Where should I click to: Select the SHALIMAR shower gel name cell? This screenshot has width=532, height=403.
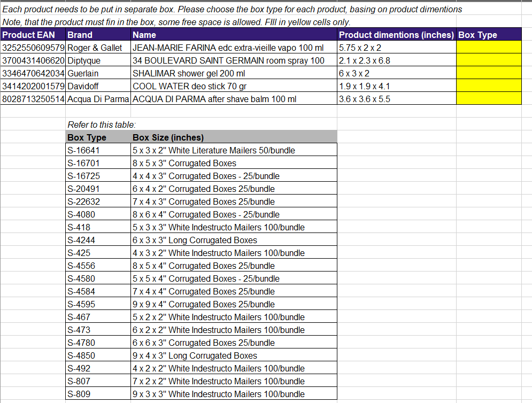click(x=234, y=73)
